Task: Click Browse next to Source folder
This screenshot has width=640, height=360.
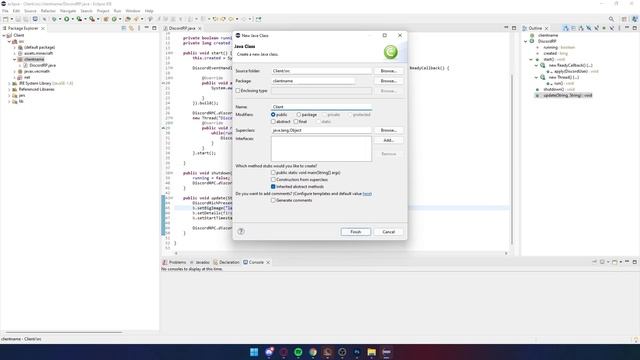Action: 389,71
